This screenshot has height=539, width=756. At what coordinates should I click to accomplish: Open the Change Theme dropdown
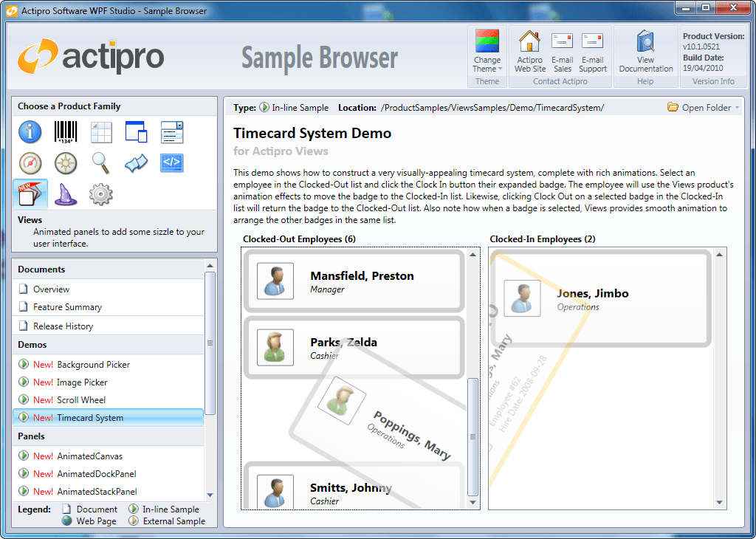pos(487,52)
